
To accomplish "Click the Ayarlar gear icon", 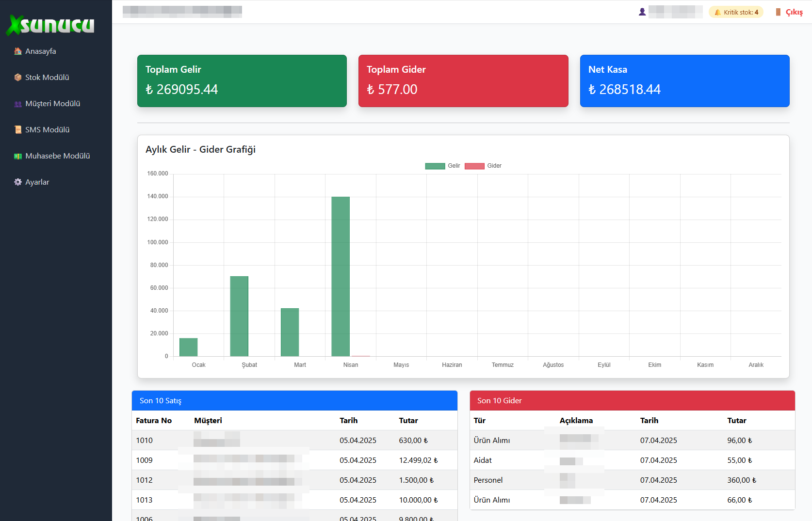I will pos(18,182).
